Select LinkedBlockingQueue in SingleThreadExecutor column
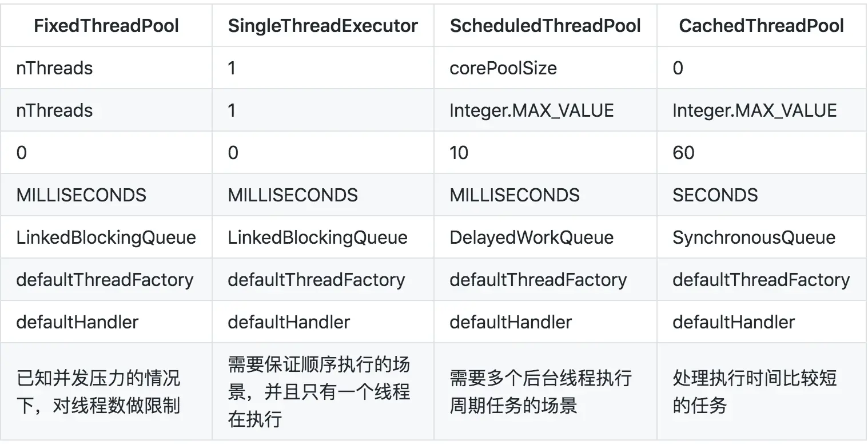Viewport: 868px width, 444px height. pos(317,237)
